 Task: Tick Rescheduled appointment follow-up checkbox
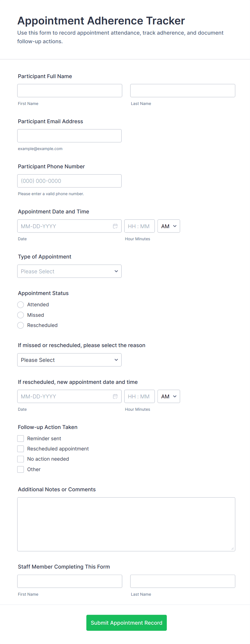(x=21, y=449)
